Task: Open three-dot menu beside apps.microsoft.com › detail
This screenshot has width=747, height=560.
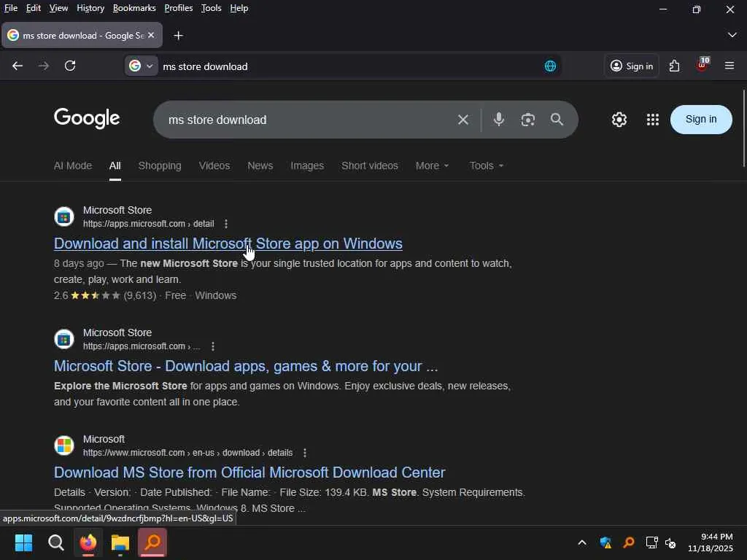Action: pos(226,224)
